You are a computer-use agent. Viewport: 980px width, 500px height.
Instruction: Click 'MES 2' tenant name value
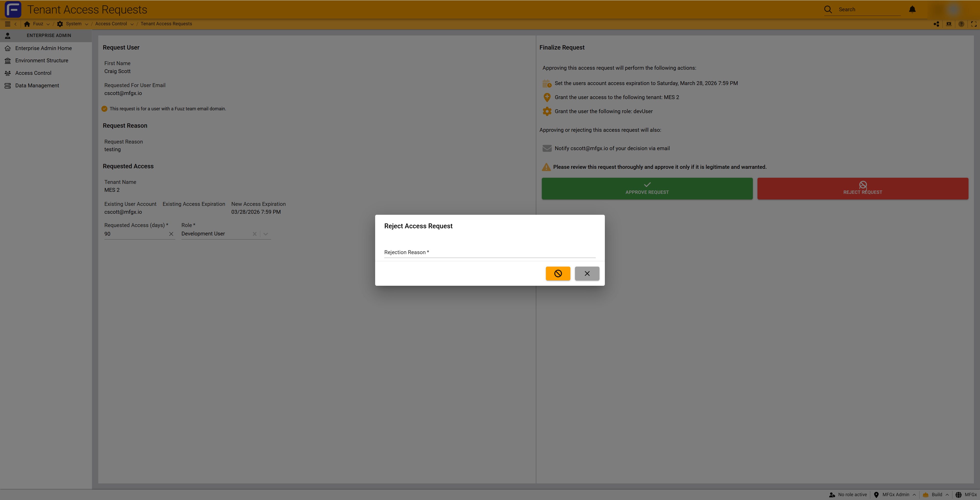112,190
